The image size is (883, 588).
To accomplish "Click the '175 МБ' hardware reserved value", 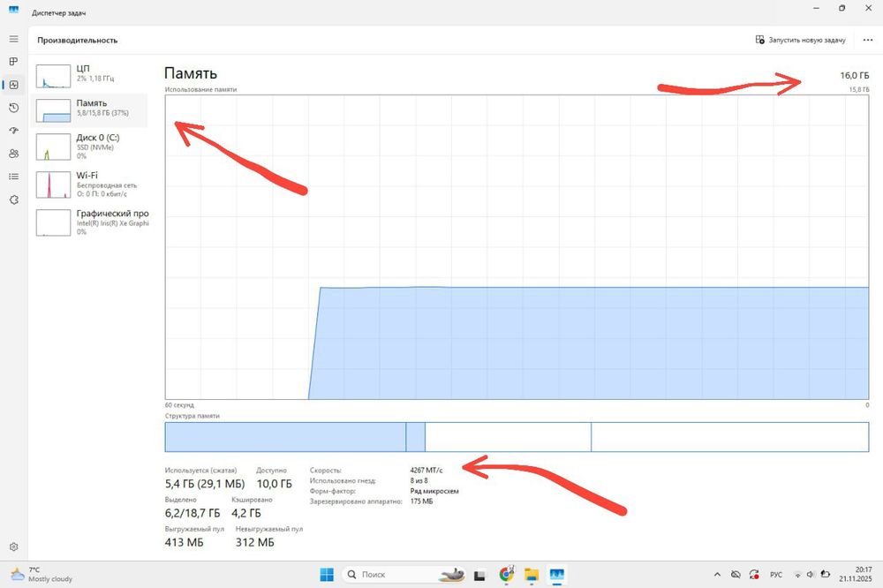I will [421, 501].
